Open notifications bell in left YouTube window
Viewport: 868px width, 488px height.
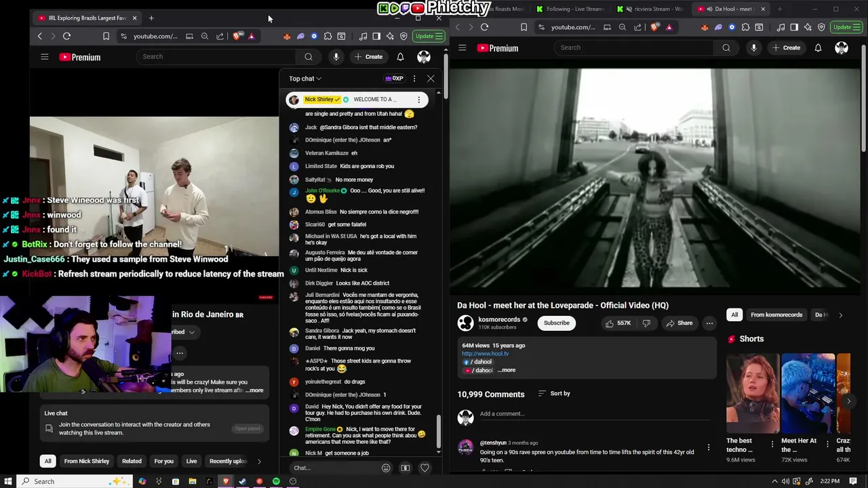(x=400, y=57)
